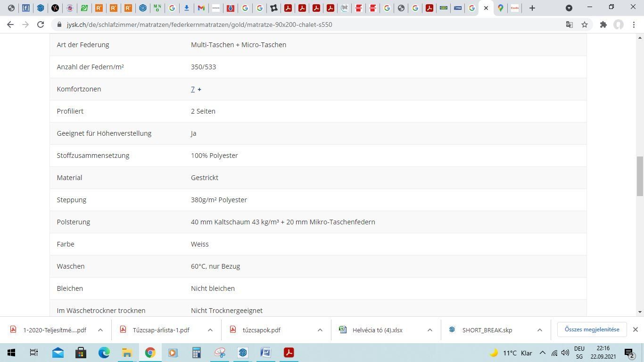Reload the current page
The height and width of the screenshot is (362, 644).
(x=41, y=25)
